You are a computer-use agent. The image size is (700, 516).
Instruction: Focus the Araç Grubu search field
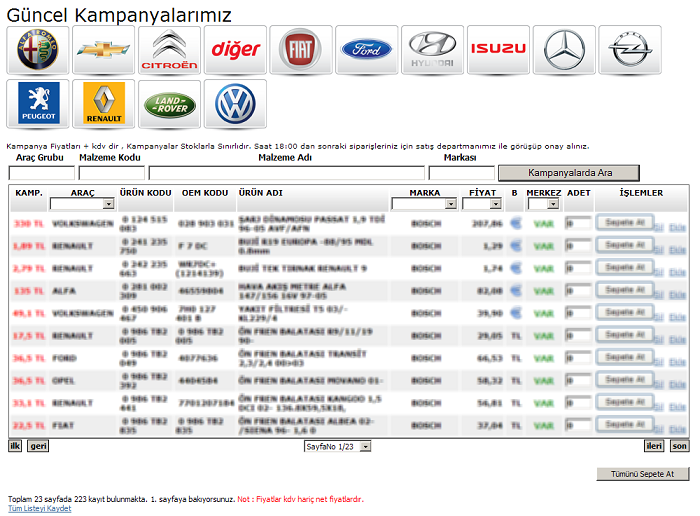[x=42, y=173]
